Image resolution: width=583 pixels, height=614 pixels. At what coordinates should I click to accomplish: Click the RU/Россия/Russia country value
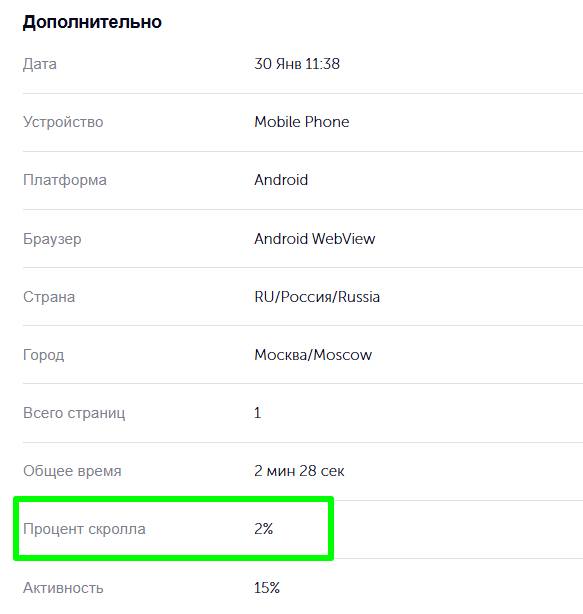pos(317,297)
